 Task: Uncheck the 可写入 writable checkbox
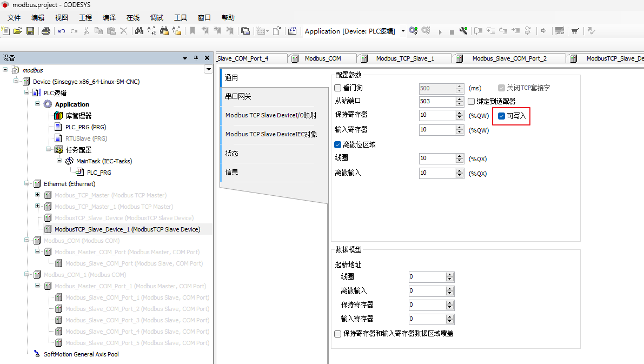pos(502,116)
